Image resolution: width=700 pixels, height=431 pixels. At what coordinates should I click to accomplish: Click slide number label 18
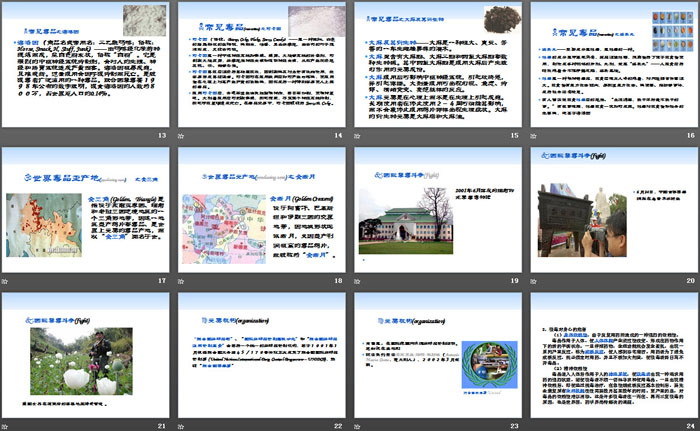[338, 280]
